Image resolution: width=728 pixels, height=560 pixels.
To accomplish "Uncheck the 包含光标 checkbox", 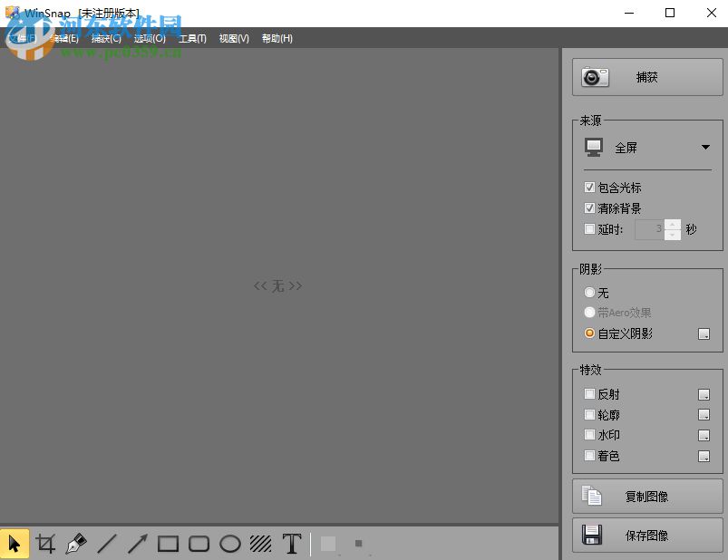I will [x=589, y=187].
